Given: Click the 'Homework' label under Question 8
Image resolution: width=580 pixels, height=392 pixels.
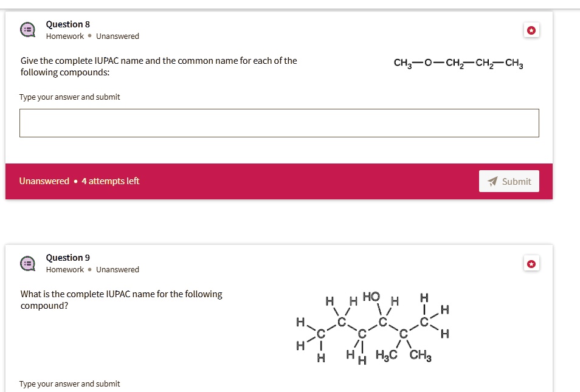Looking at the screenshot, I should (64, 36).
